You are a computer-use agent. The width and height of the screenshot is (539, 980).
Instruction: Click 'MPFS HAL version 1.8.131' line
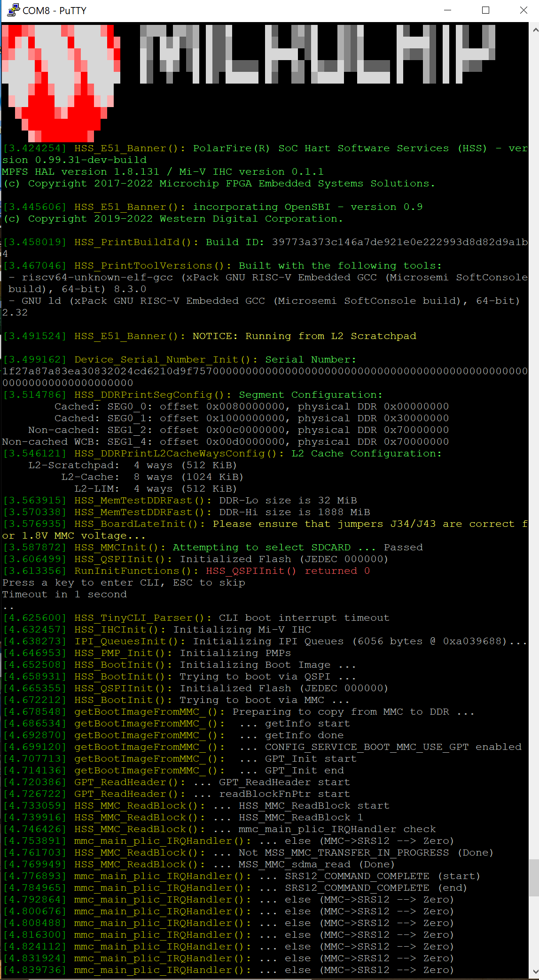(163, 171)
